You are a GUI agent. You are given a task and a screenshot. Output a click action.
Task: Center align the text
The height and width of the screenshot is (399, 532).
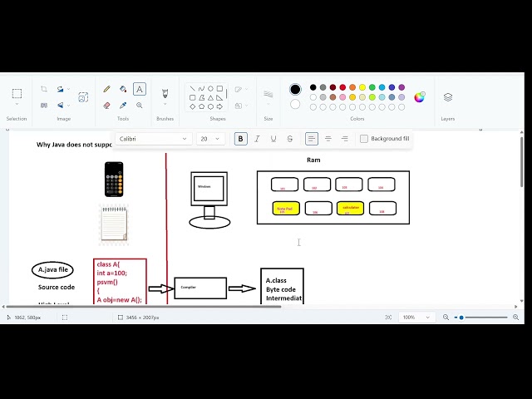(328, 139)
